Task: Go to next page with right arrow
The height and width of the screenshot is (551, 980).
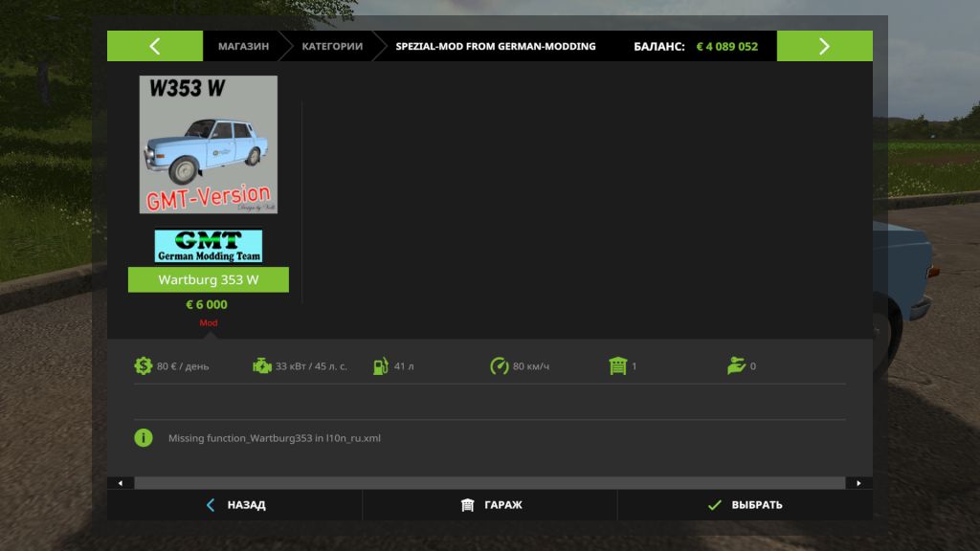Action: [x=824, y=46]
